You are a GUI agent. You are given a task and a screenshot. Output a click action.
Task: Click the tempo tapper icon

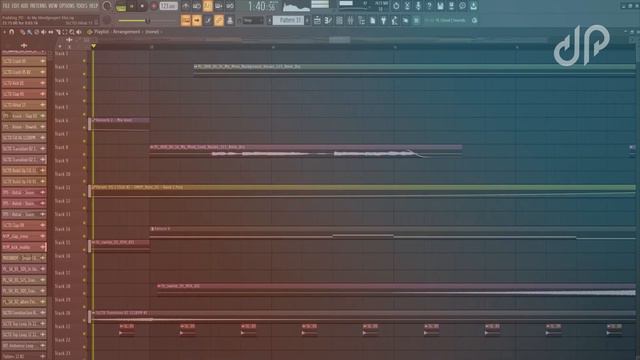394,20
